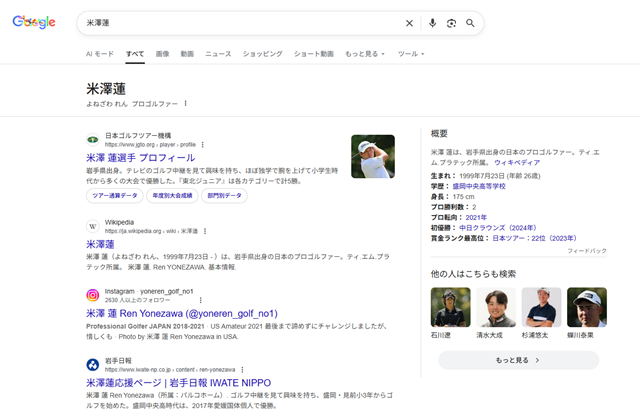Select the ツアー通算データ chip

115,196
